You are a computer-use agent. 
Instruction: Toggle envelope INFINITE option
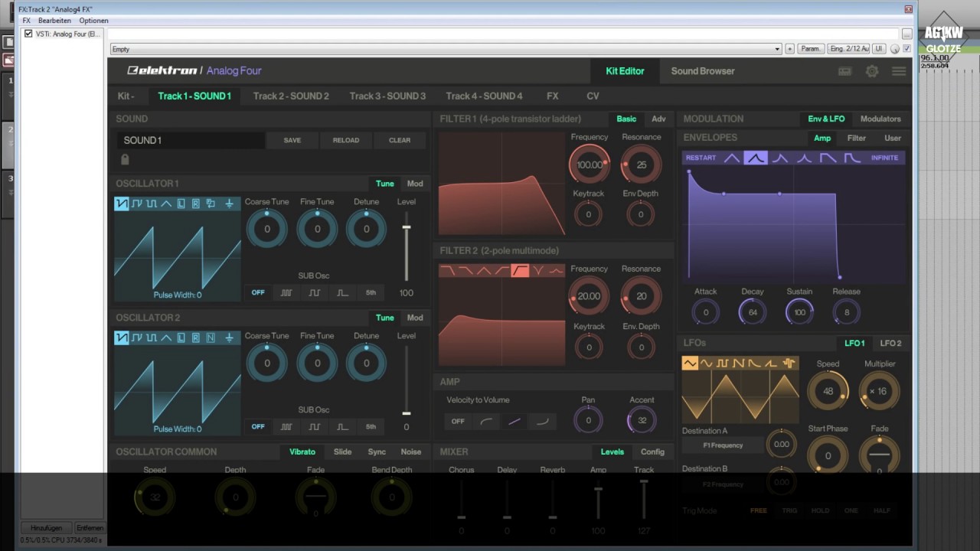(884, 158)
